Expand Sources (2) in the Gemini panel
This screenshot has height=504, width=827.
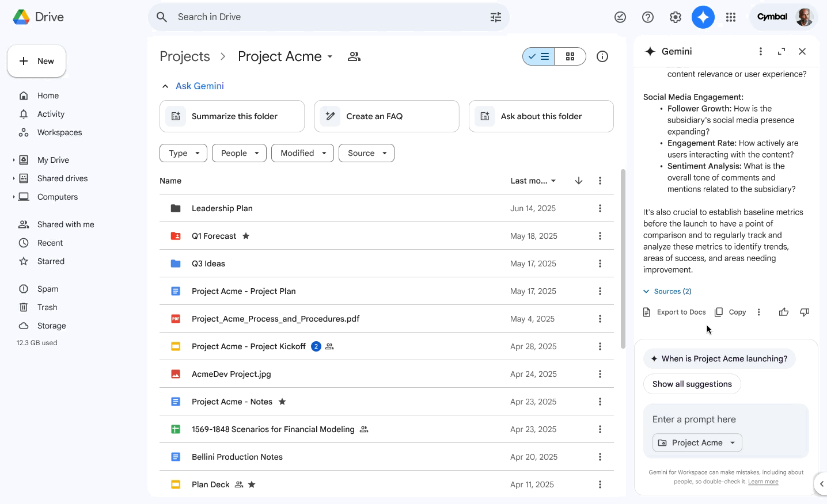point(666,291)
